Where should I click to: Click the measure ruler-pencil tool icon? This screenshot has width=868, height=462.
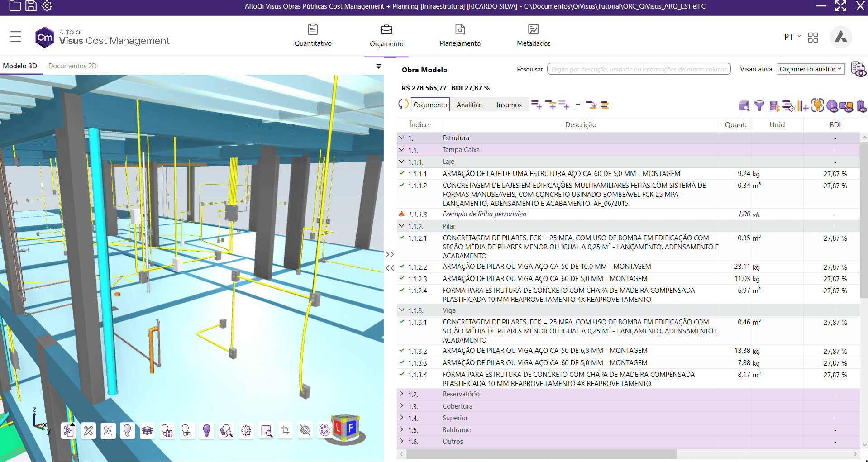click(88, 430)
